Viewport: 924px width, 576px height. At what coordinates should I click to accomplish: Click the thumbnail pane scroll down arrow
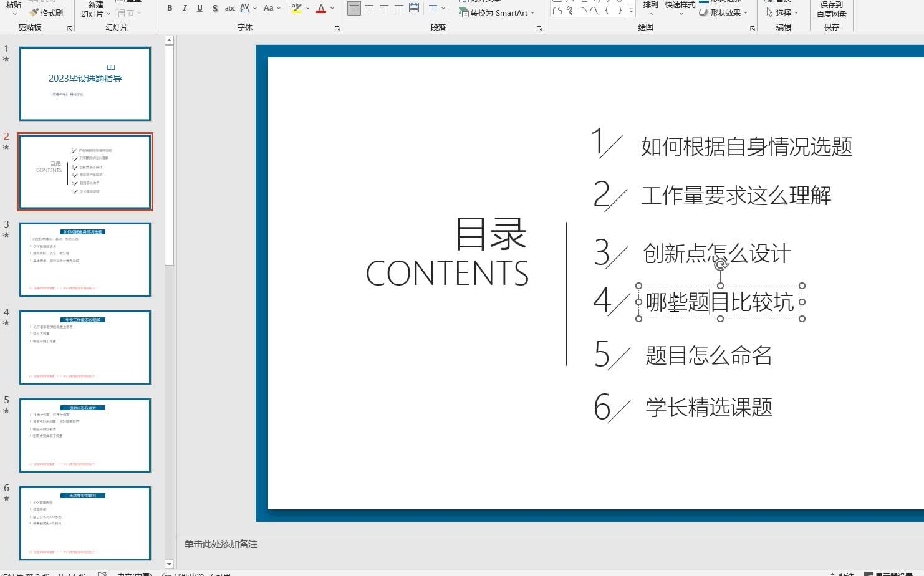point(169,564)
